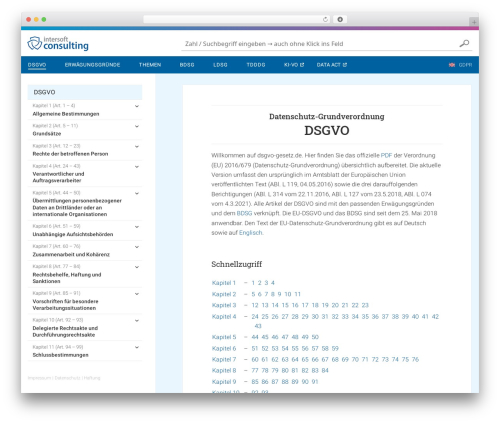
Task: Open the official PDF link
Action: [386, 155]
